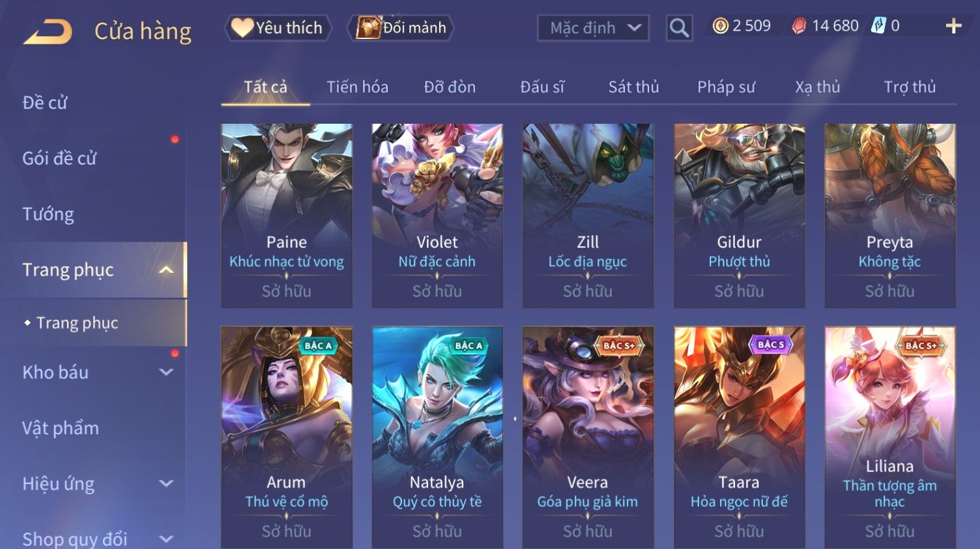Screen dimensions: 980x549
Task: Click the blue voucher currency icon
Action: pyautogui.click(x=879, y=26)
